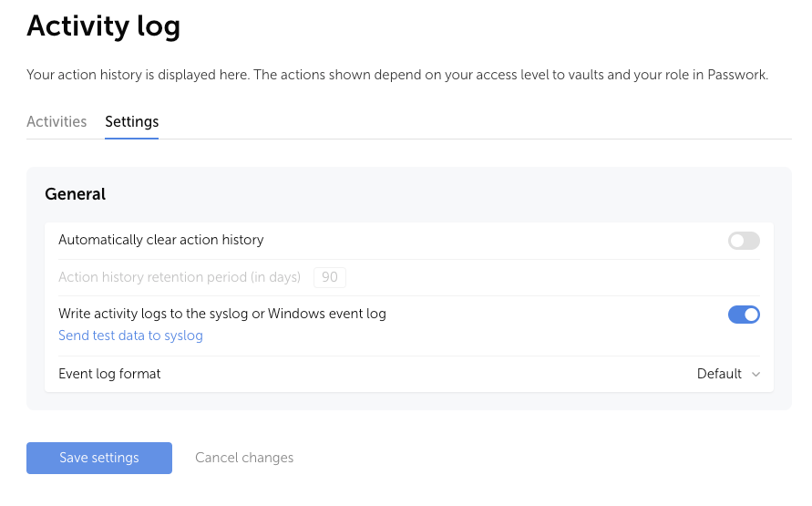Image resolution: width=812 pixels, height=506 pixels.
Task: Send test data to syslog
Action: click(130, 336)
